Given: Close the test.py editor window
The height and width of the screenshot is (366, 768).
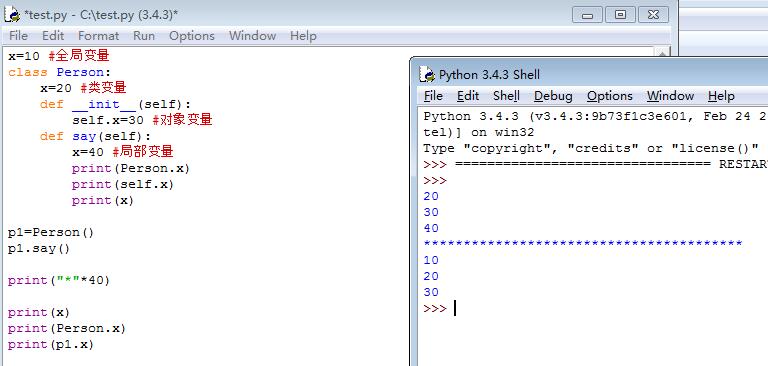Looking at the screenshot, I should (653, 15).
